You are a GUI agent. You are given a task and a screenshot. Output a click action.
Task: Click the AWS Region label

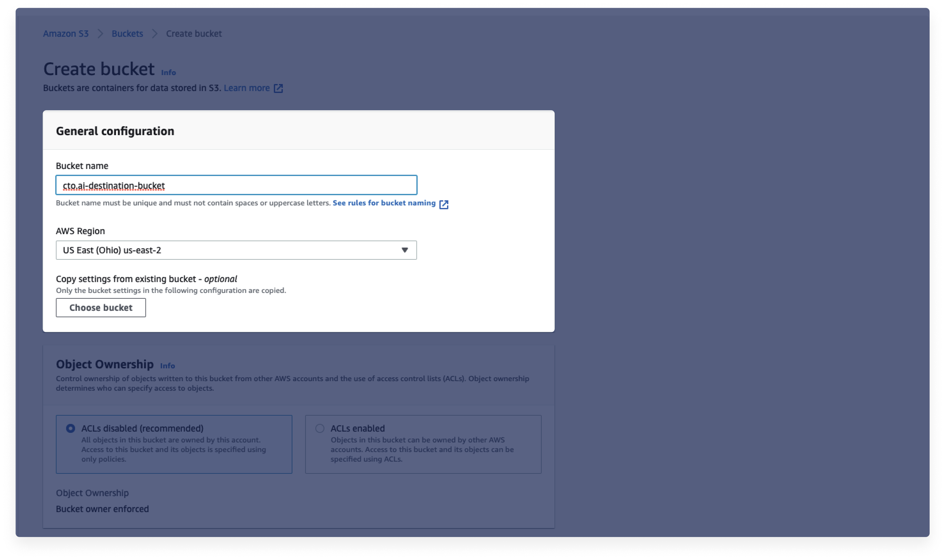pyautogui.click(x=81, y=231)
